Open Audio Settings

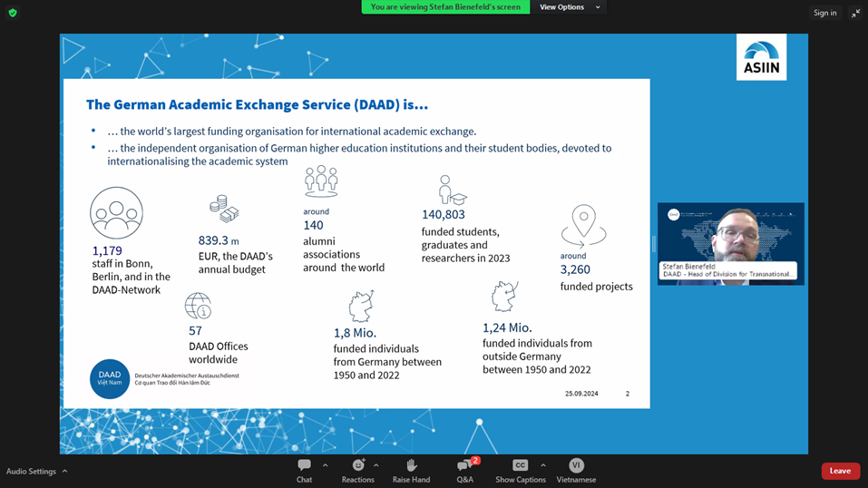click(31, 472)
